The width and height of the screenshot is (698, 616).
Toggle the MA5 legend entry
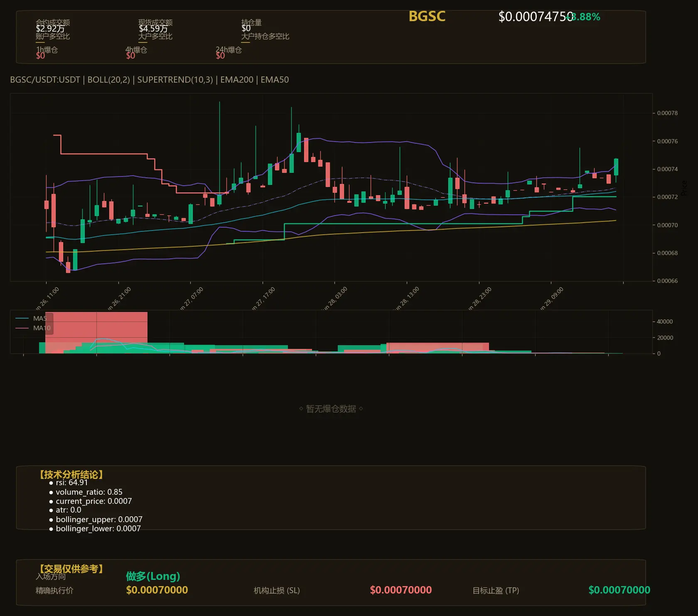[x=31, y=318]
